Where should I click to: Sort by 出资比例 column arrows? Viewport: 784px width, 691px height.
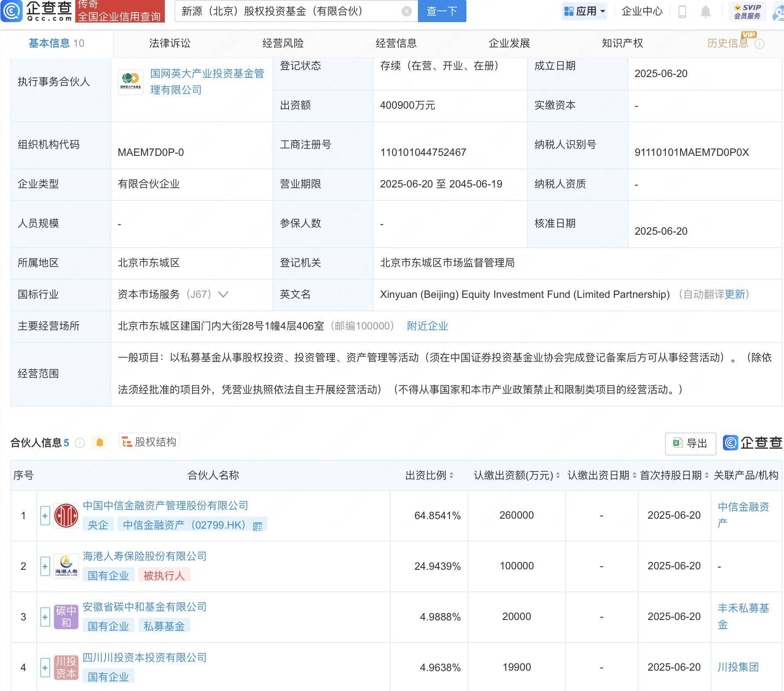click(452, 475)
